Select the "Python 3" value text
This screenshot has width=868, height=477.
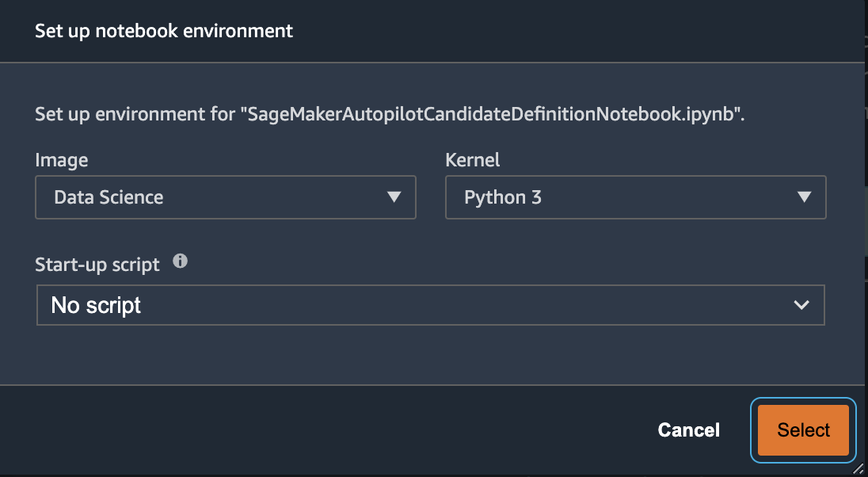coord(503,197)
